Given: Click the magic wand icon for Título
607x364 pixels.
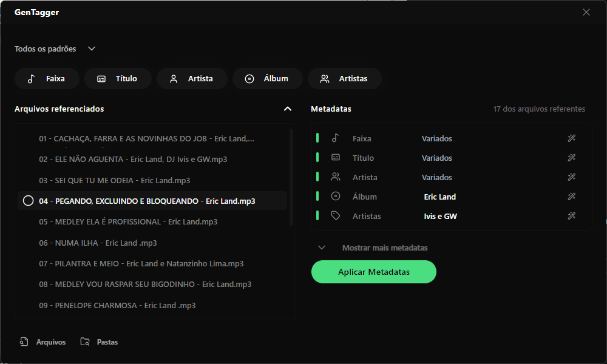Looking at the screenshot, I should 571,158.
